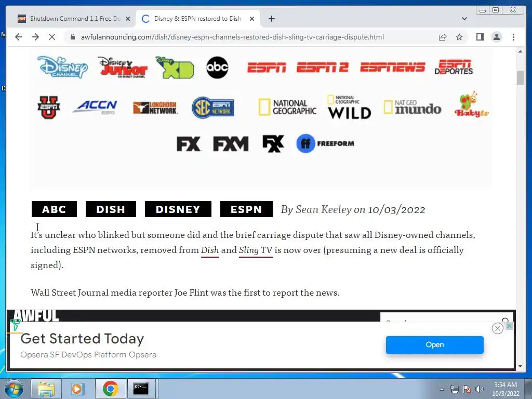Stop loading the current page
The image size is (532, 399).
click(x=52, y=37)
